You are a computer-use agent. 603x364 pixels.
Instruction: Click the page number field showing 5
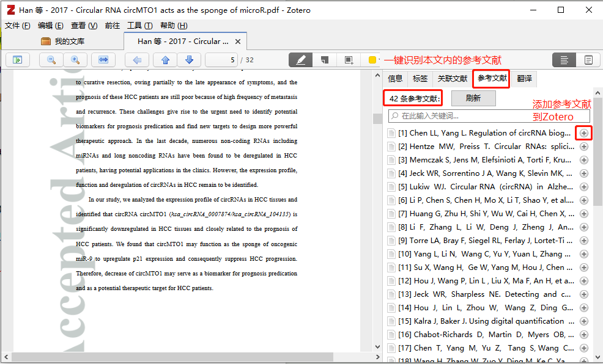pos(221,60)
